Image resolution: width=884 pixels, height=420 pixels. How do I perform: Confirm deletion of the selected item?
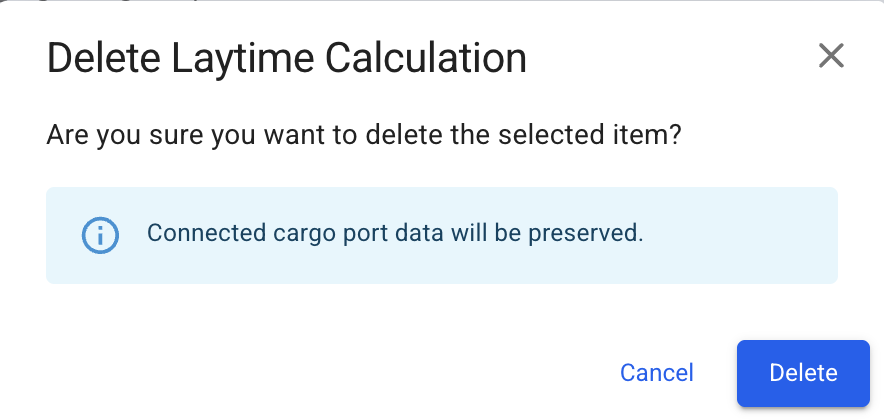803,373
